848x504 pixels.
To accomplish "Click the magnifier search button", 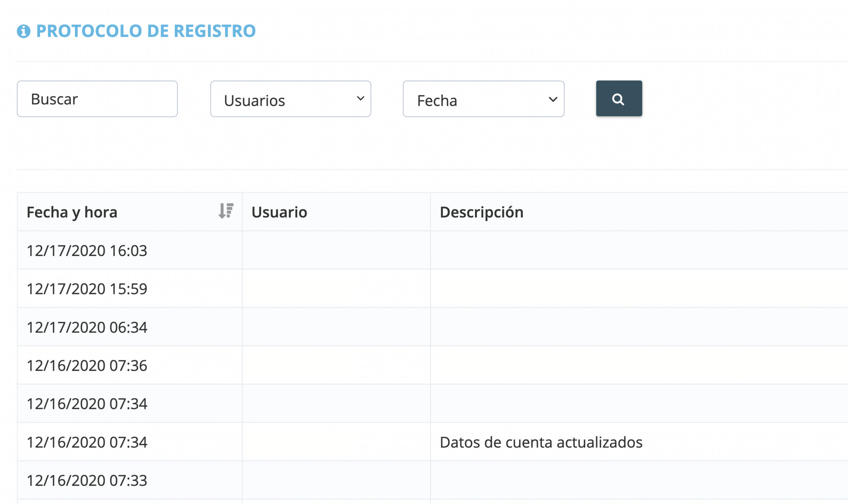I will 619,98.
